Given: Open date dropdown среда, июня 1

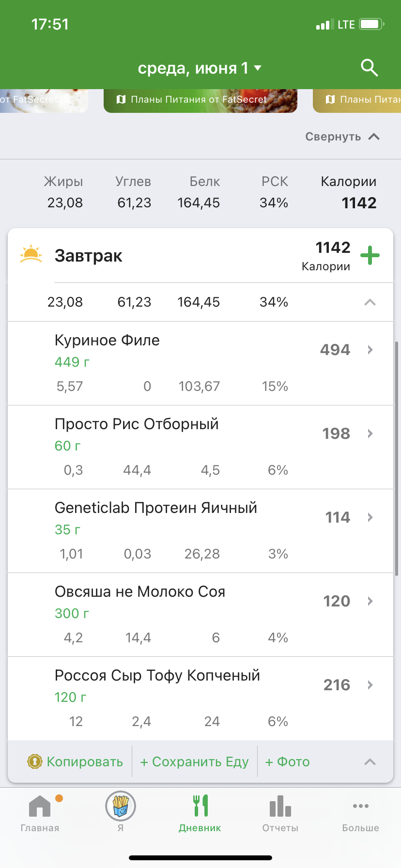Looking at the screenshot, I should pyautogui.click(x=200, y=68).
